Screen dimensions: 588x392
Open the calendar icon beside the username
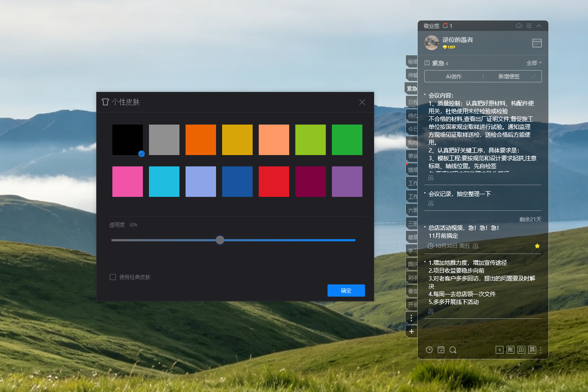pos(537,43)
